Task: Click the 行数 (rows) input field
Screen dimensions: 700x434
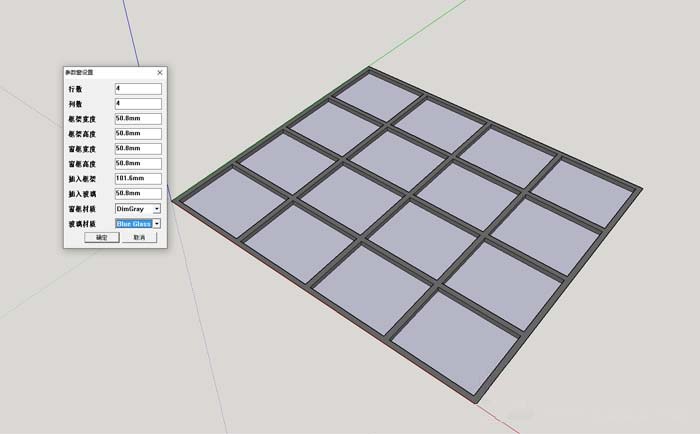Action: point(138,88)
